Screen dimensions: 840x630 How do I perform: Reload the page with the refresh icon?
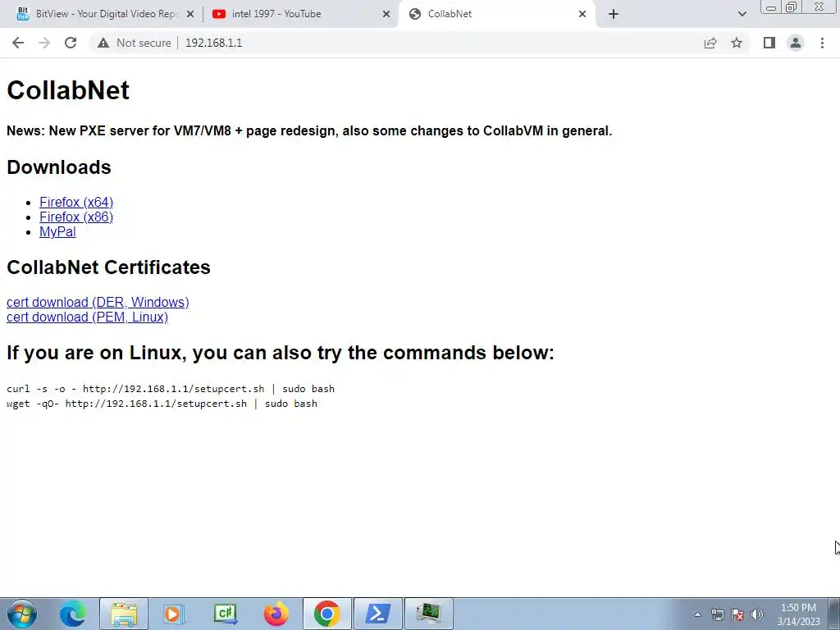coord(71,43)
